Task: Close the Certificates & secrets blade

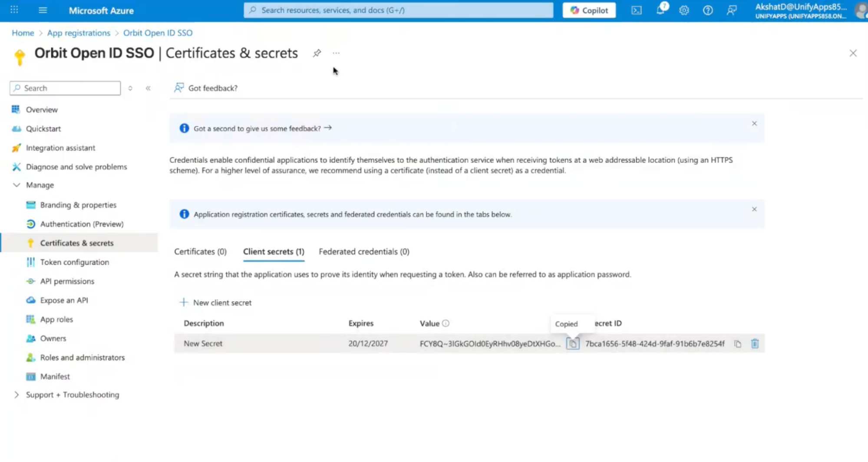Action: pyautogui.click(x=853, y=53)
